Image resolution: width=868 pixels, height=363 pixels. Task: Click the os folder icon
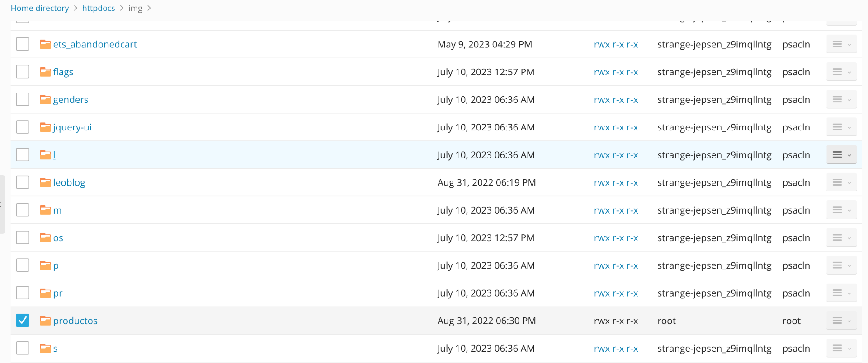click(x=45, y=238)
